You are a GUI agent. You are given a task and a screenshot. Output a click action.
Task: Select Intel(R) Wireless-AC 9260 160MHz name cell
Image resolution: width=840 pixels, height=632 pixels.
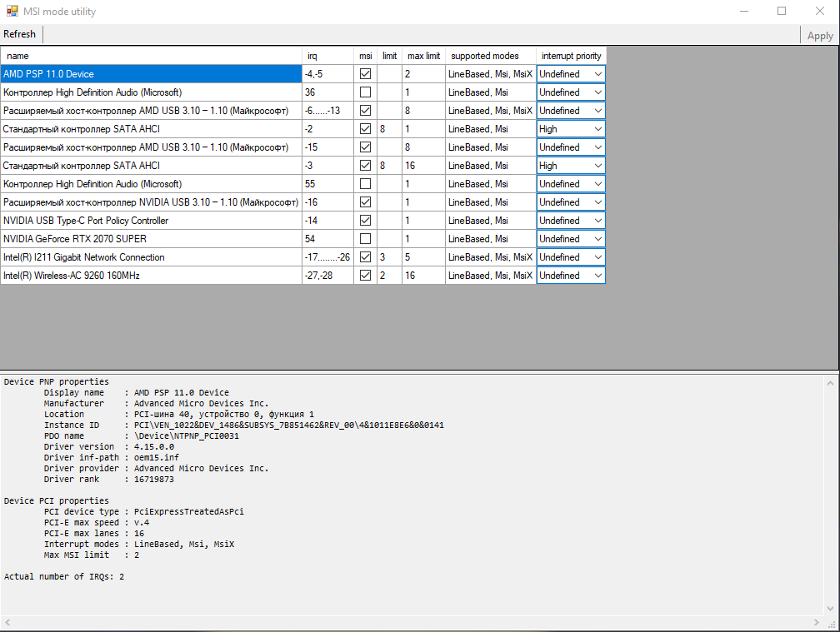pyautogui.click(x=151, y=276)
